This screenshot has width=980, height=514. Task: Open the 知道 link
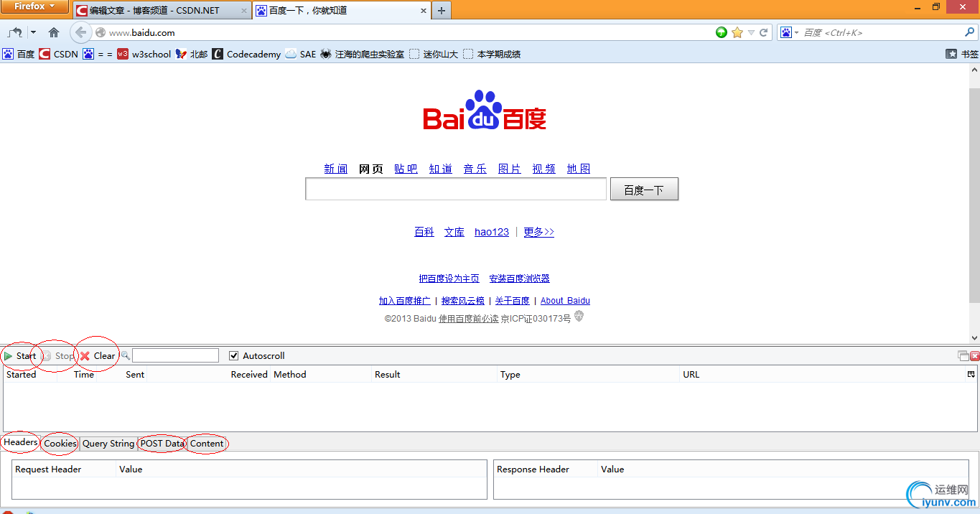tap(441, 169)
